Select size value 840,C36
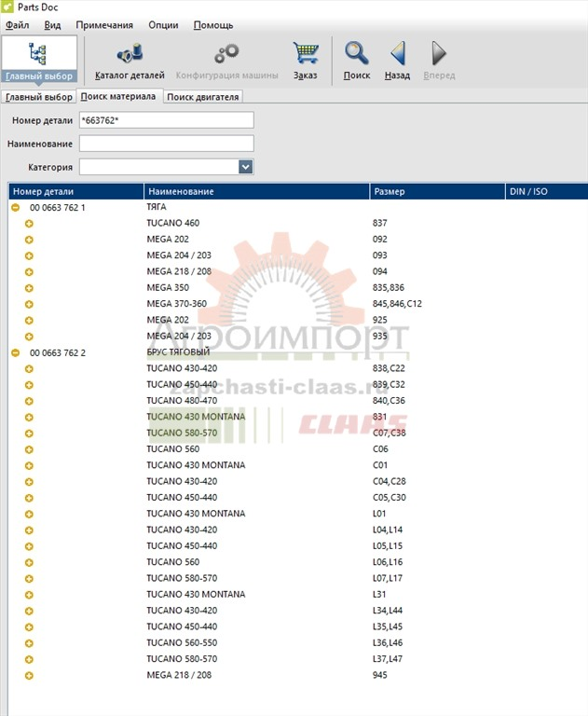 point(389,401)
